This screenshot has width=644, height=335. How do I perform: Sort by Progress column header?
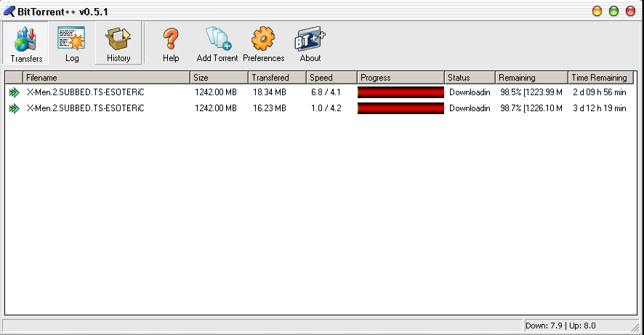tap(401, 78)
